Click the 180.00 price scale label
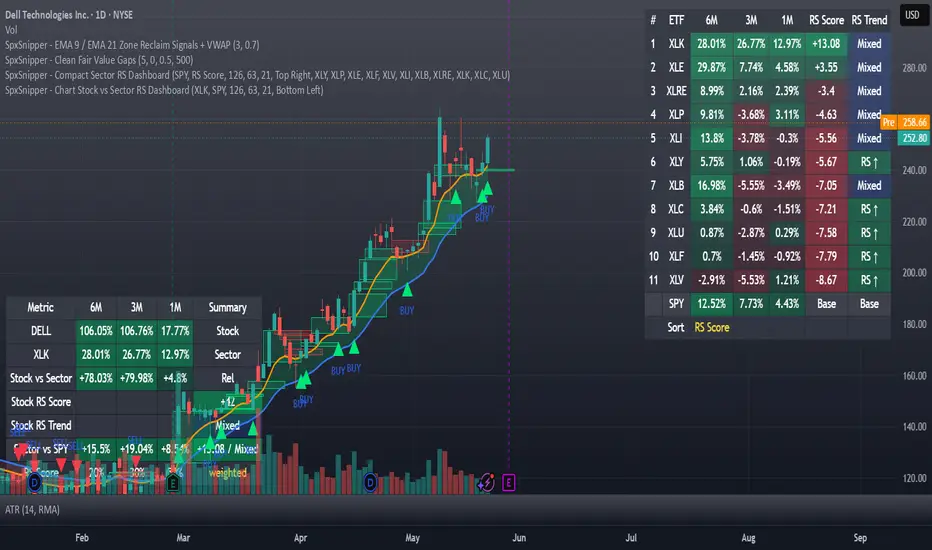Image resolution: width=932 pixels, height=550 pixels. [x=914, y=324]
